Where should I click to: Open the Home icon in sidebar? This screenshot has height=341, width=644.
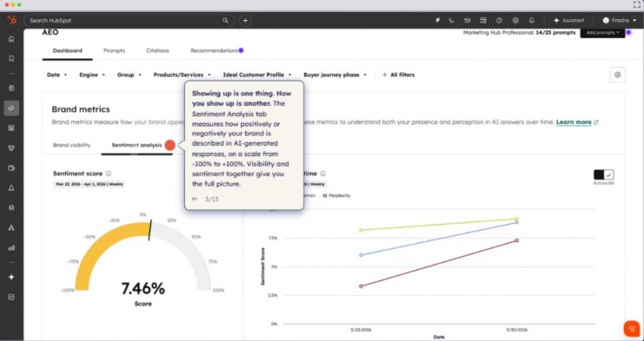click(12, 39)
